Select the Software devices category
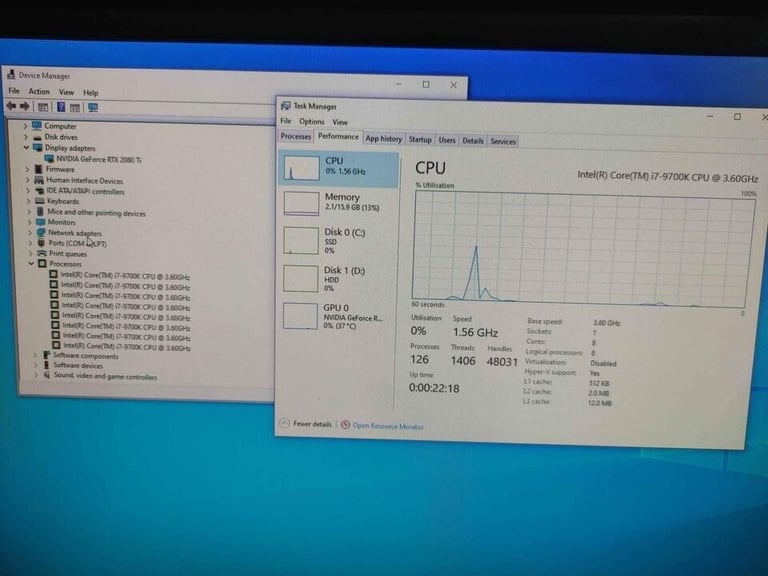The height and width of the screenshot is (576, 768). [78, 365]
